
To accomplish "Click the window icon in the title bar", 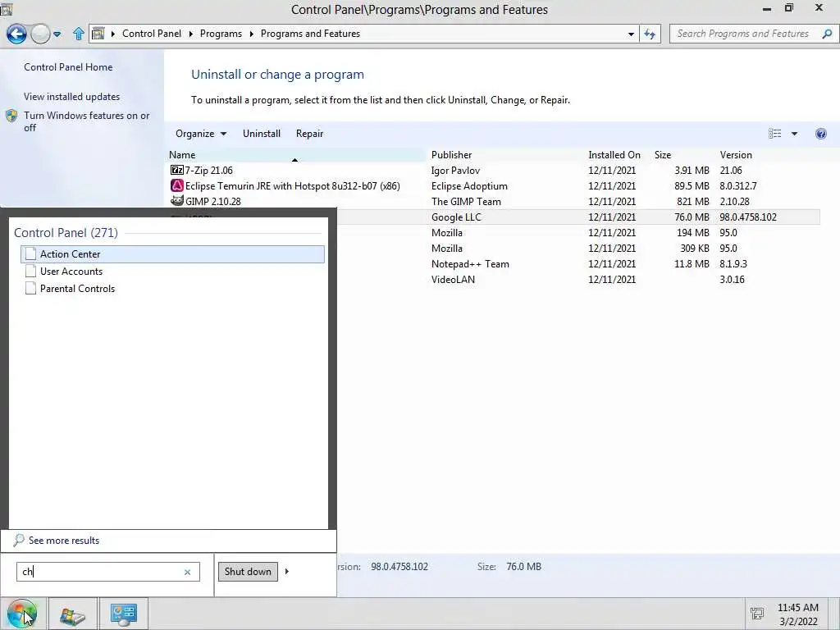I will (x=7, y=8).
